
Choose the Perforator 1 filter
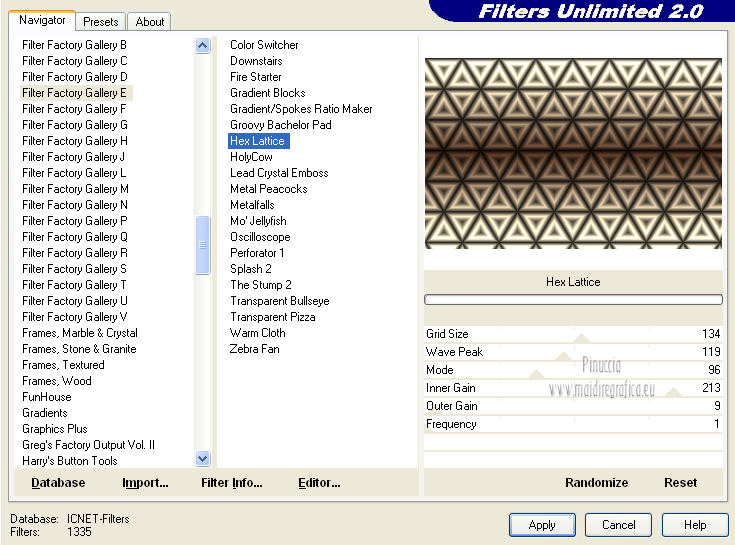click(x=257, y=253)
